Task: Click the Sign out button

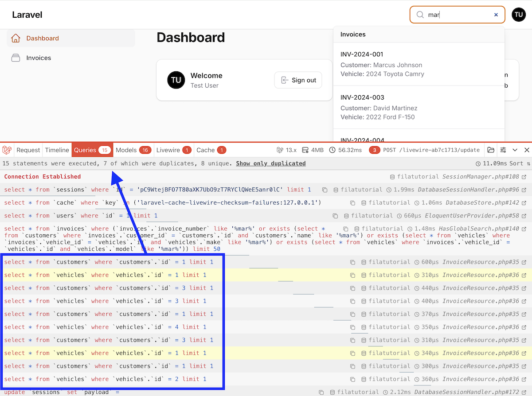Action: click(298, 80)
